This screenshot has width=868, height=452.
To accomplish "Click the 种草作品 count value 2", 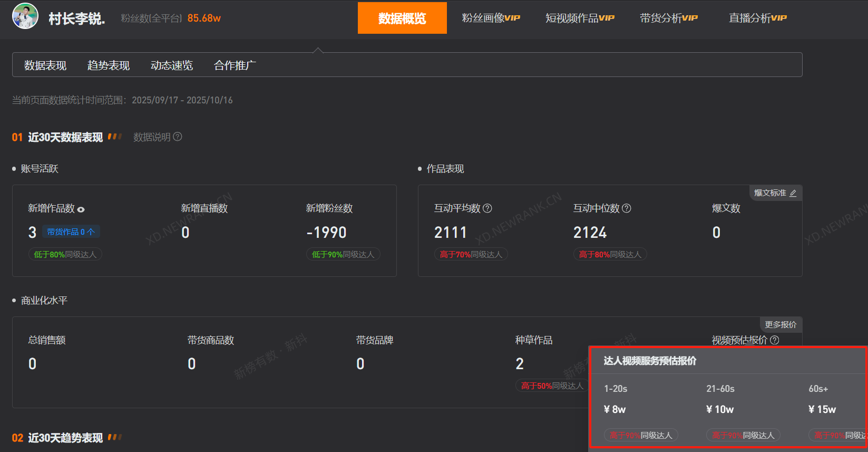I will [520, 364].
